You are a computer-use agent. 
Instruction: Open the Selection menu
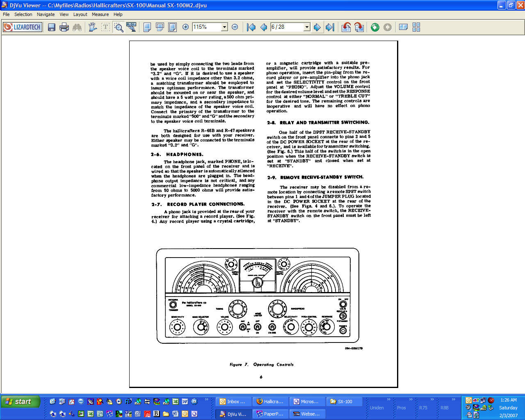click(x=23, y=14)
